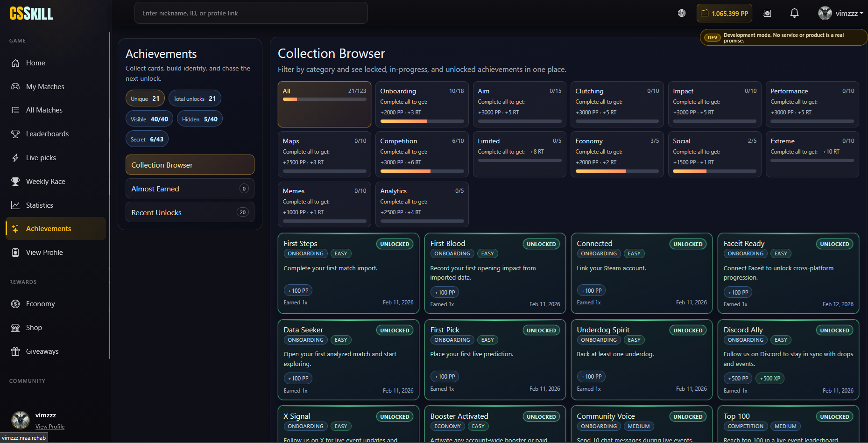868x443 pixels.
Task: Open Giveaways via the gift icon
Action: [42, 351]
